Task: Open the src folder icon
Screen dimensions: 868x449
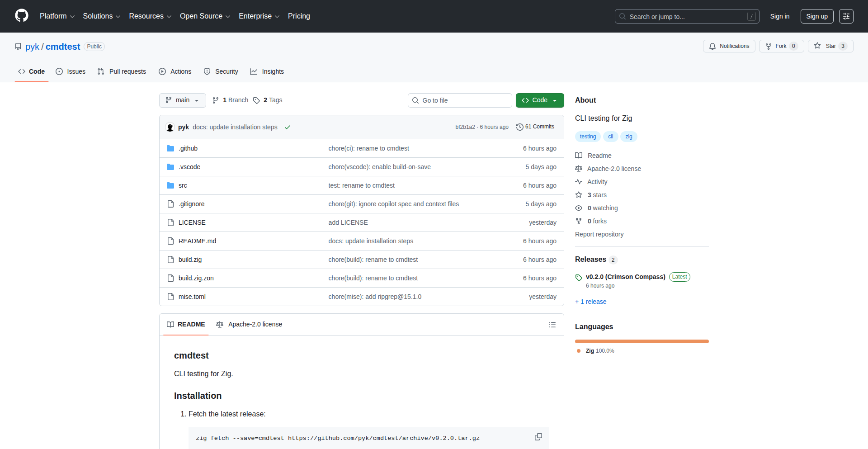Action: [170, 185]
